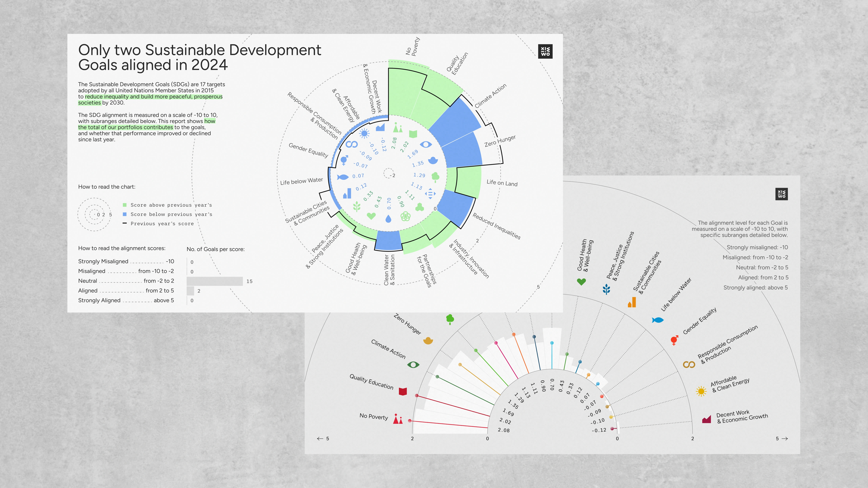Click the Aligned bar showing 2 goals
Viewport: 868px width, 488px height.
[190, 291]
